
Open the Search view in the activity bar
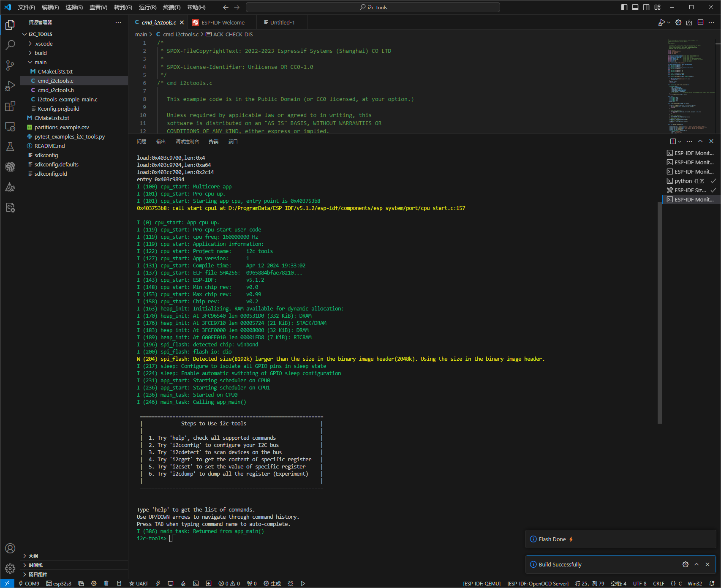pos(10,45)
